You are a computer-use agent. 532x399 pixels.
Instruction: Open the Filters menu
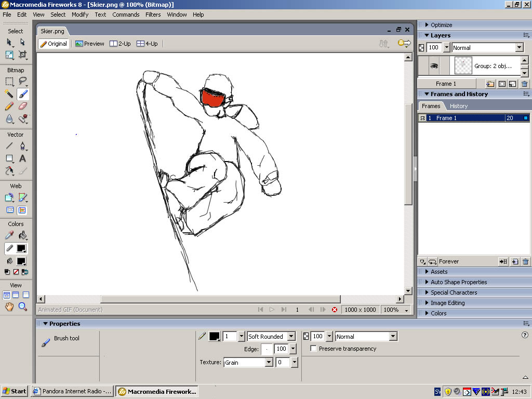click(153, 15)
